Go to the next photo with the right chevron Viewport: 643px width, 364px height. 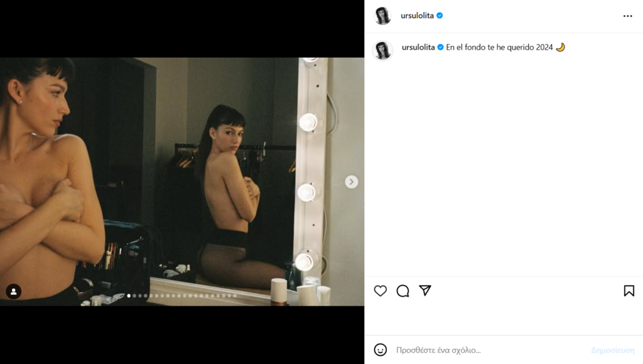pyautogui.click(x=352, y=181)
